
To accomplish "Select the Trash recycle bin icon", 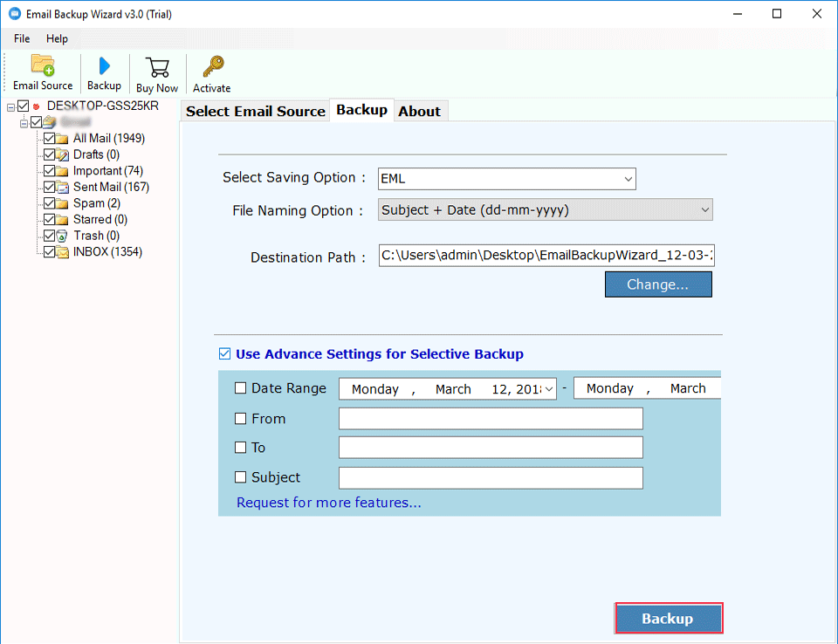I will (62, 236).
